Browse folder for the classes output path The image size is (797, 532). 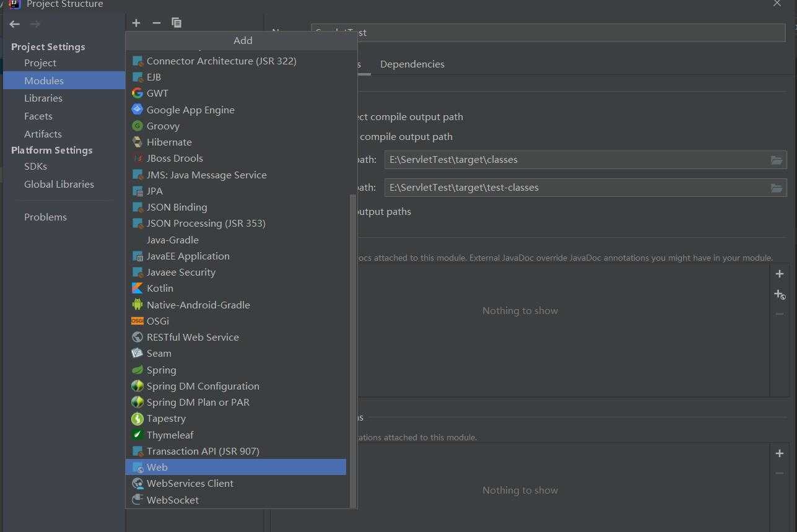tap(776, 160)
